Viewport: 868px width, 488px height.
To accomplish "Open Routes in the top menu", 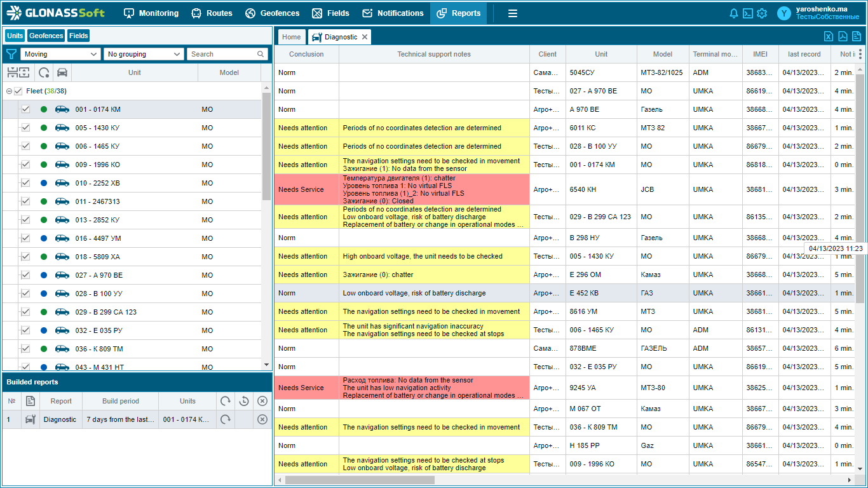I will click(x=212, y=13).
